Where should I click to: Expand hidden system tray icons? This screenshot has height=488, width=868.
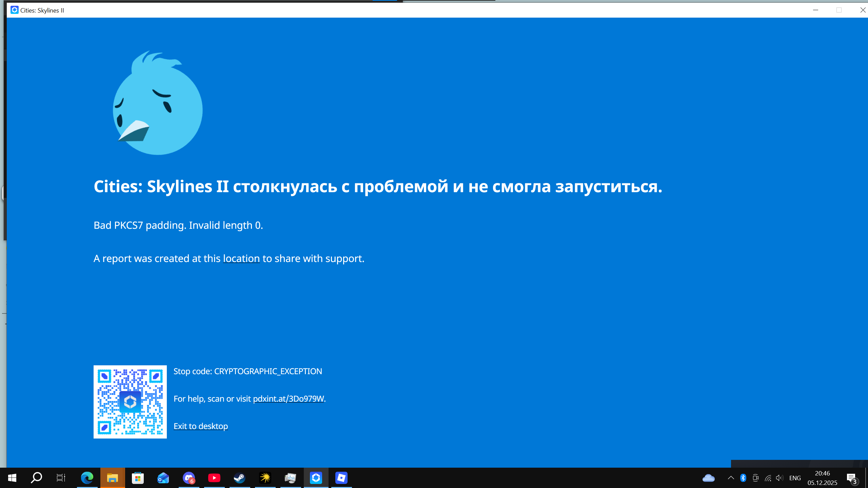pyautogui.click(x=731, y=478)
